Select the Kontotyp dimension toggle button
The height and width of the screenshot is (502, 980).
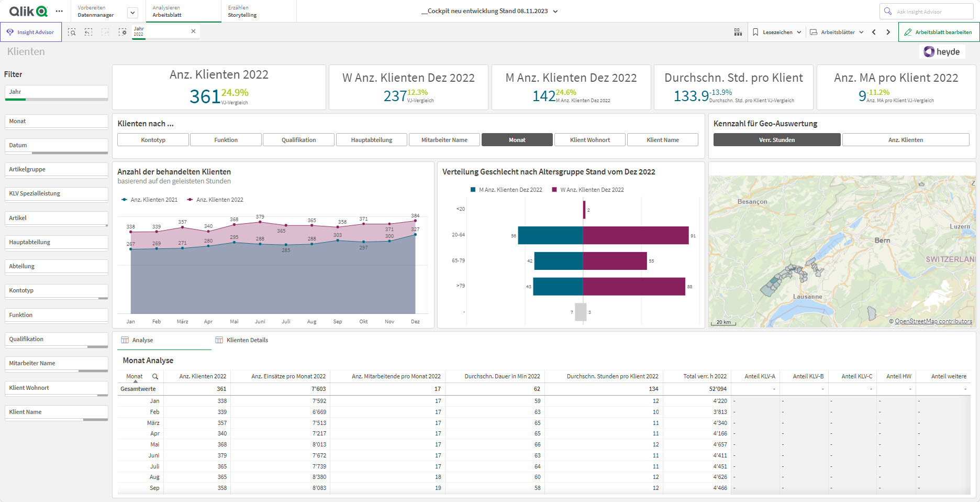[153, 140]
